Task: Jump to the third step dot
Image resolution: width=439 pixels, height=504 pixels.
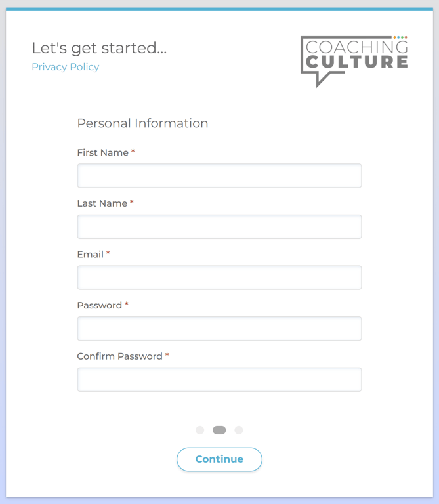Action: click(239, 430)
